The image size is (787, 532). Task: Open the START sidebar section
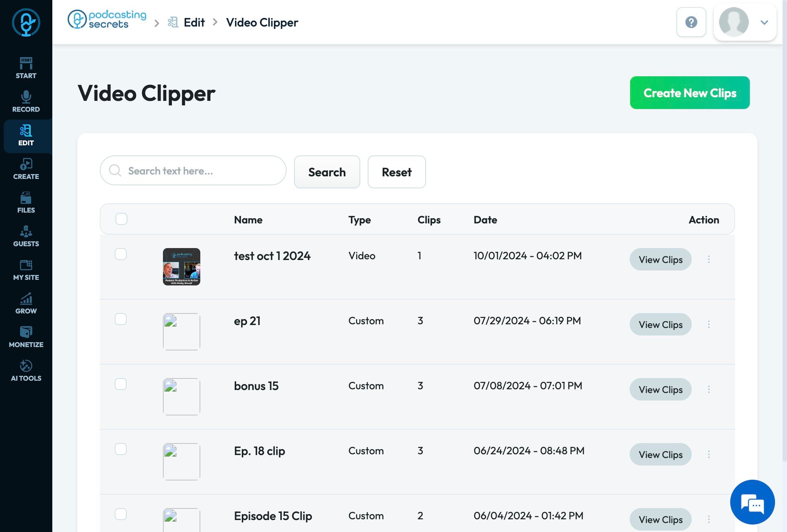pos(26,68)
